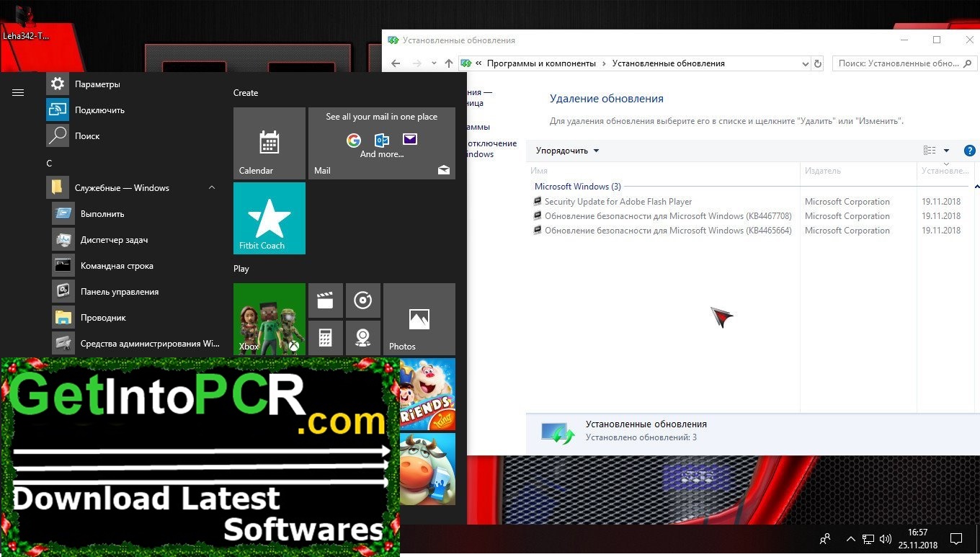The image size is (980, 557).
Task: Open the Fitbit Coach tile
Action: point(269,218)
